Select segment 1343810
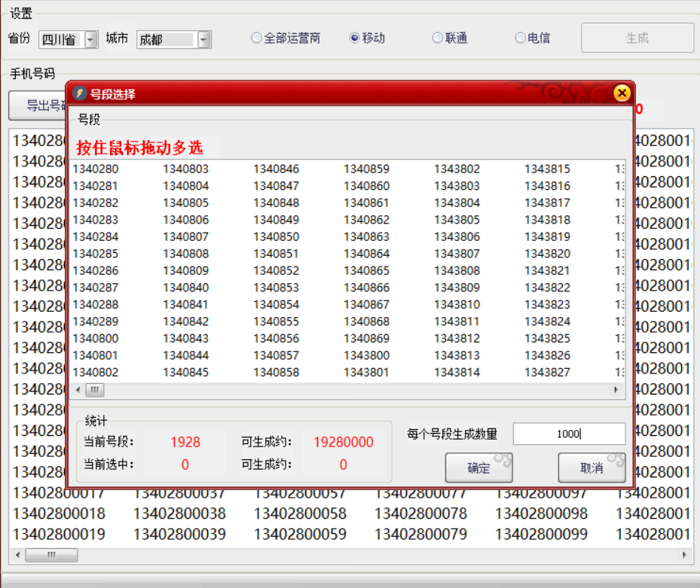This screenshot has width=700, height=588. click(457, 305)
